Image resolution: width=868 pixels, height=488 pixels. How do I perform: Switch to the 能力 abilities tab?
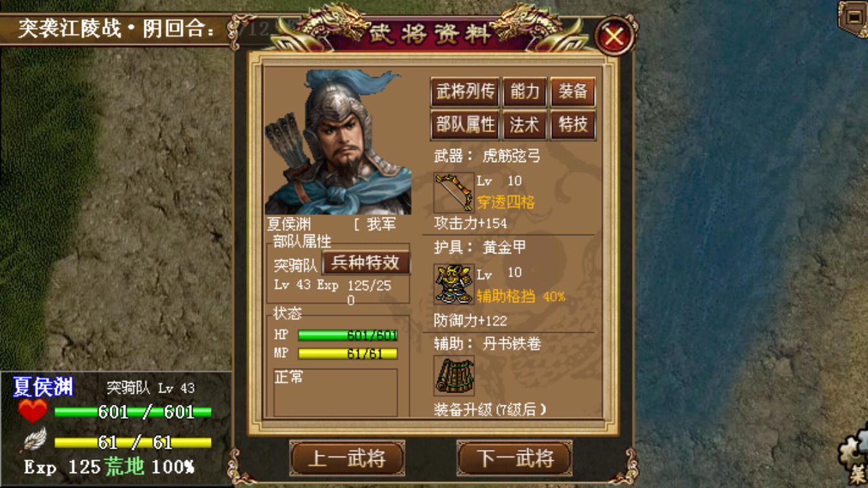525,92
